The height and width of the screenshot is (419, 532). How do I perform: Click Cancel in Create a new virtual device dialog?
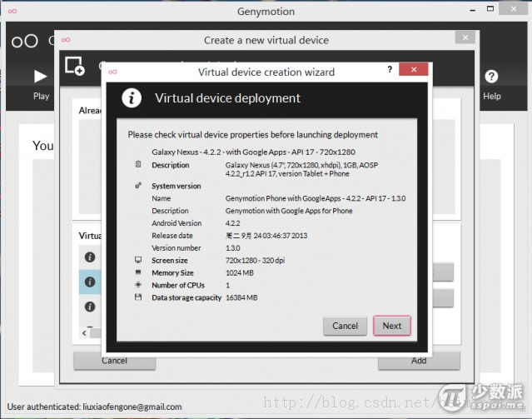point(114,361)
